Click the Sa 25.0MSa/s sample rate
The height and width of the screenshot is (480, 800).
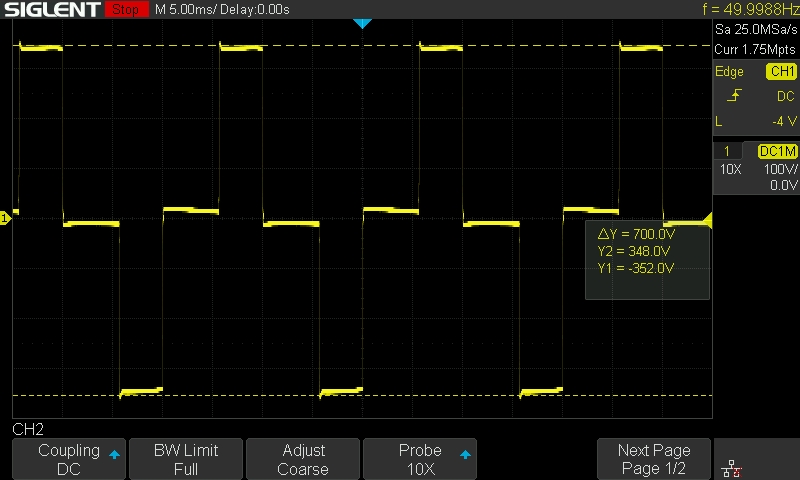click(756, 30)
